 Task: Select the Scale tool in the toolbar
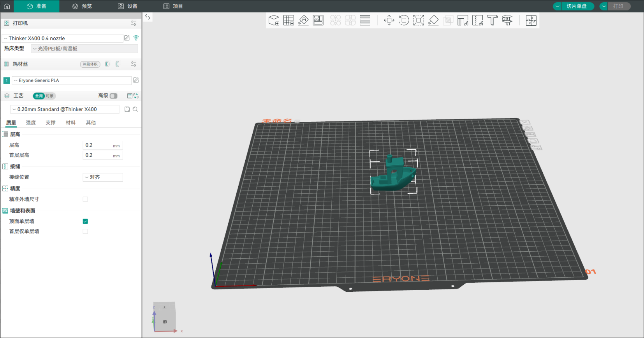tap(419, 20)
